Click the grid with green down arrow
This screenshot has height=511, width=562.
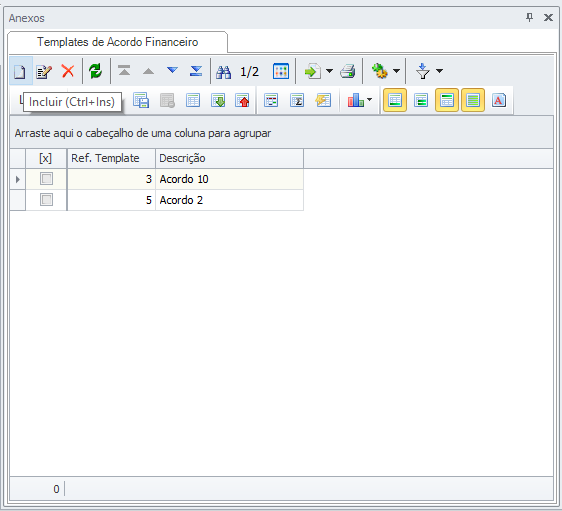218,101
